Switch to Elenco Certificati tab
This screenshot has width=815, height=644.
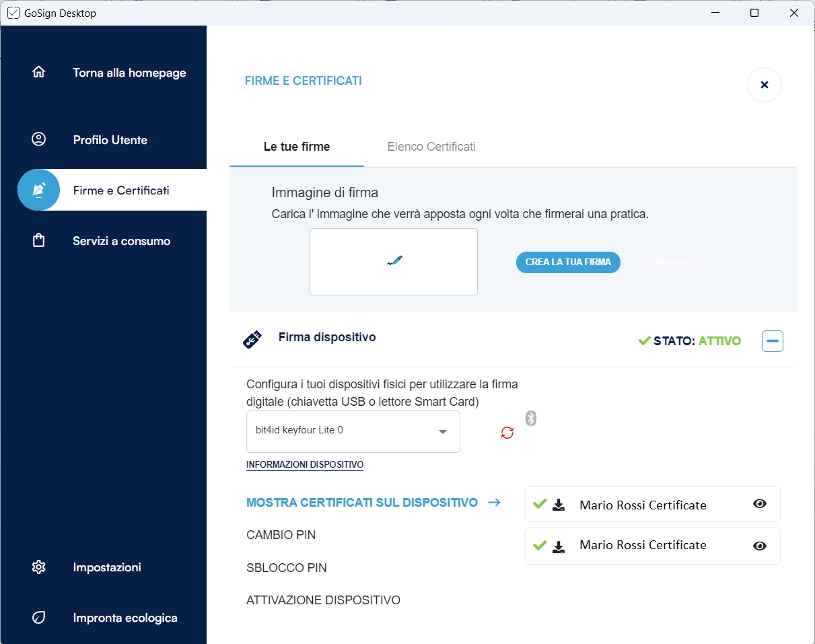[x=431, y=147]
